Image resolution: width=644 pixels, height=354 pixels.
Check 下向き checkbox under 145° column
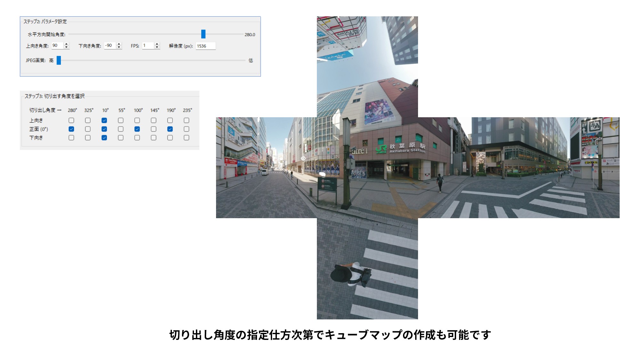[x=154, y=138]
